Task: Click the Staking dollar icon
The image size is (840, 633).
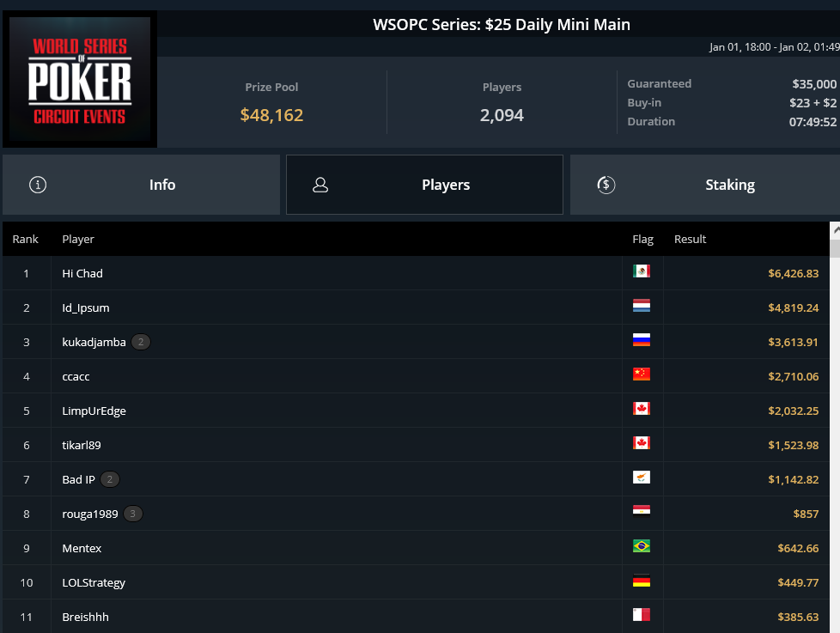Action: [x=606, y=185]
